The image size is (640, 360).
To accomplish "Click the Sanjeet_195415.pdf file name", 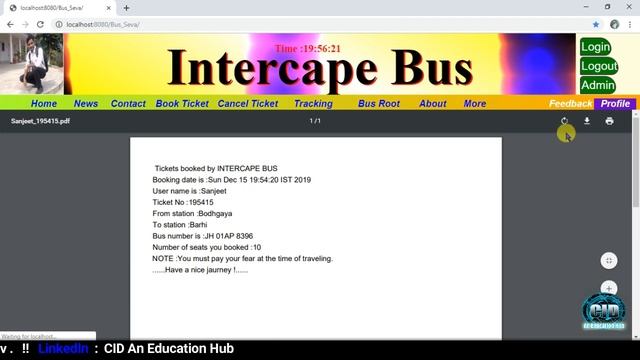I will pos(40,121).
